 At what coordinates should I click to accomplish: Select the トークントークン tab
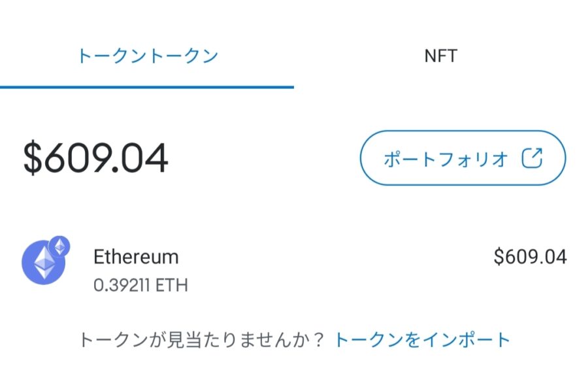(x=147, y=56)
